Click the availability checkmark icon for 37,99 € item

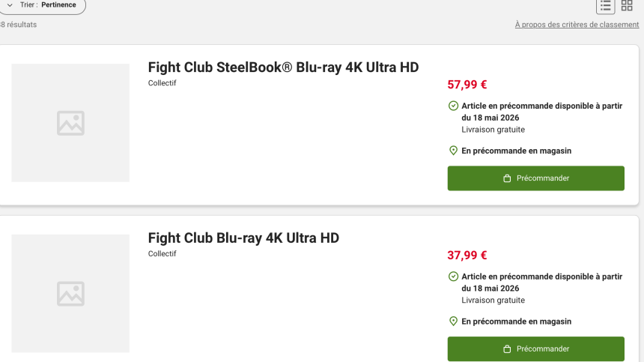click(453, 277)
